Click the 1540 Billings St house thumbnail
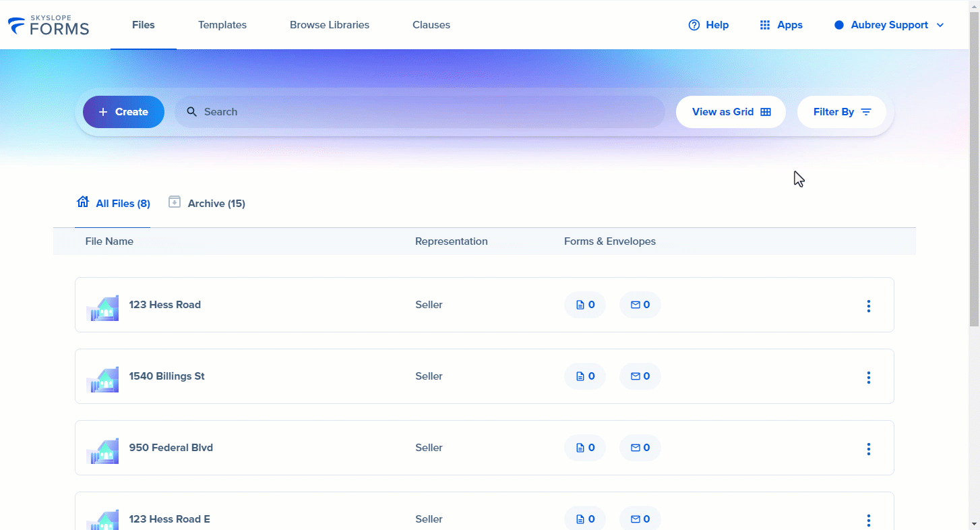Image resolution: width=980 pixels, height=530 pixels. (102, 379)
